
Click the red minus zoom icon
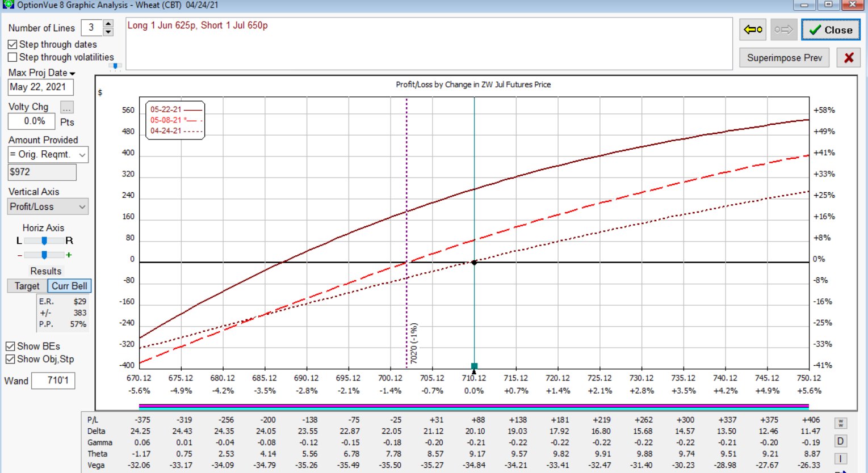click(x=20, y=255)
